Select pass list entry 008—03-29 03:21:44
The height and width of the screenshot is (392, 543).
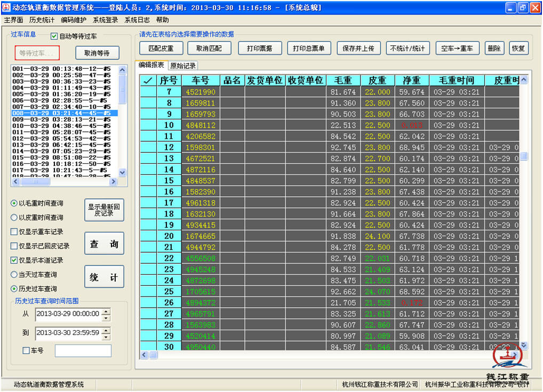coord(65,113)
